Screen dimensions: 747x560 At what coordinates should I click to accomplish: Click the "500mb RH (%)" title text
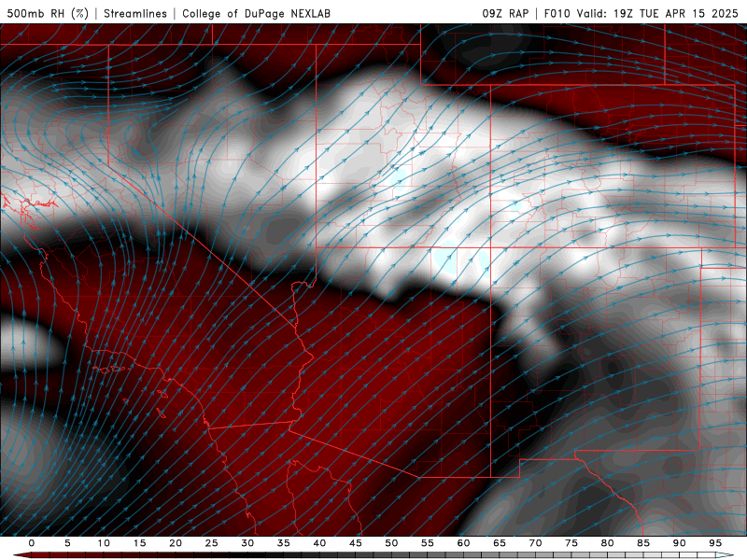[x=48, y=13]
